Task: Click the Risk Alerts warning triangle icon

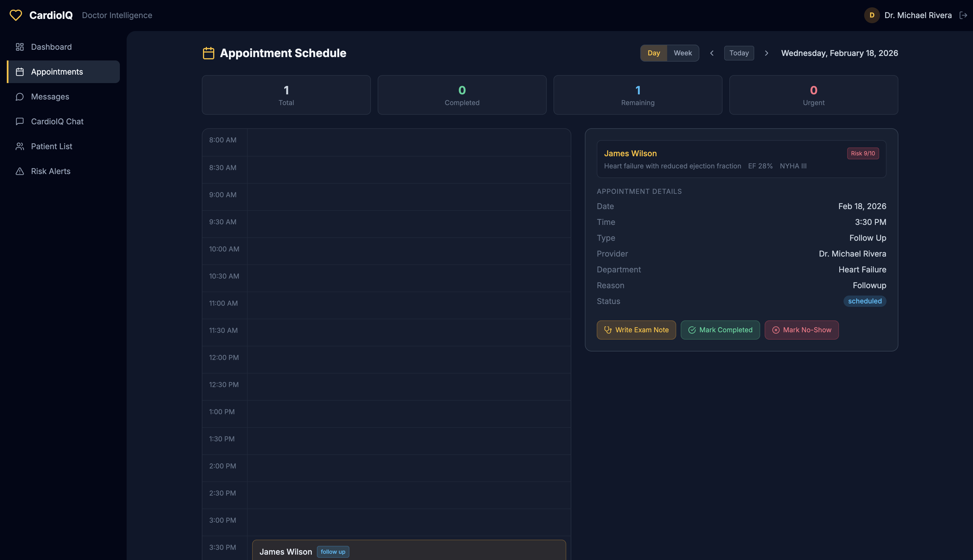Action: [x=20, y=171]
